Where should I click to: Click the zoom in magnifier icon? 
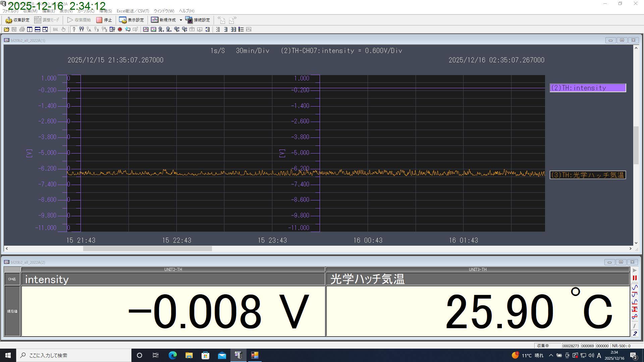click(x=161, y=29)
